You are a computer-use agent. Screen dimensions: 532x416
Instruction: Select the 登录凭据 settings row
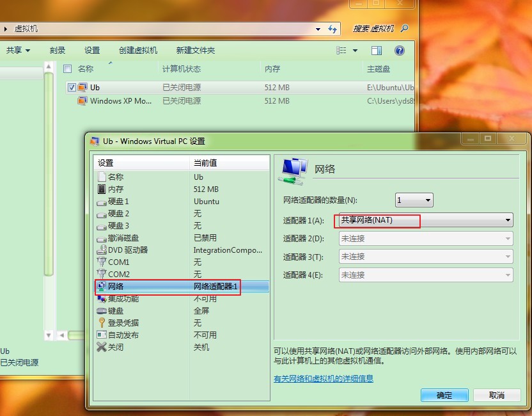pos(182,323)
